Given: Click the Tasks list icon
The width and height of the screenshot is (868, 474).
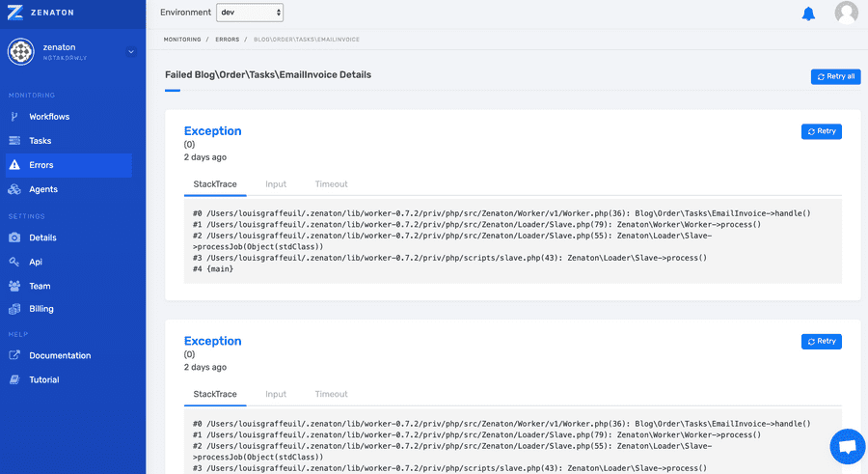Looking at the screenshot, I should (14, 141).
